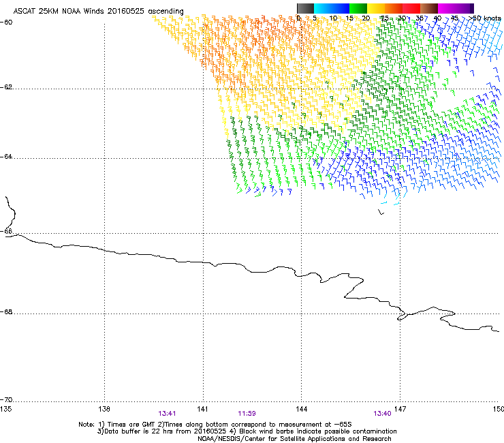
Task: Click the ">50 knots" legend label
Action: 485,18
